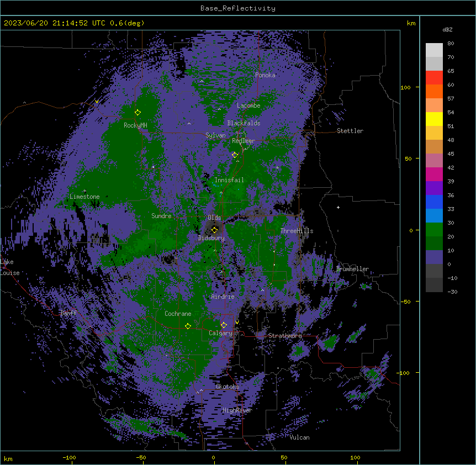
Task: Click the ThreeHills label
Action: [x=297, y=231]
